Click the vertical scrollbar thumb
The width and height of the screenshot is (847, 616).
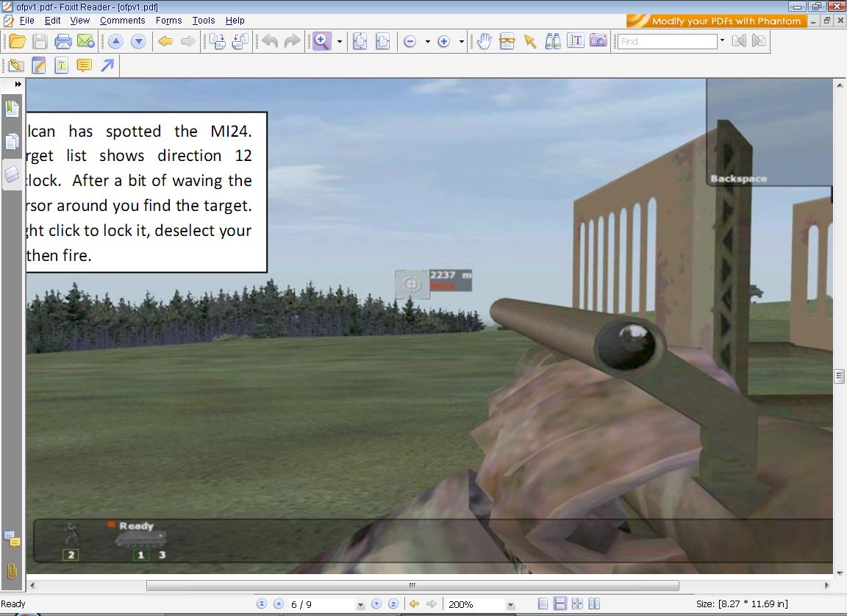(839, 376)
